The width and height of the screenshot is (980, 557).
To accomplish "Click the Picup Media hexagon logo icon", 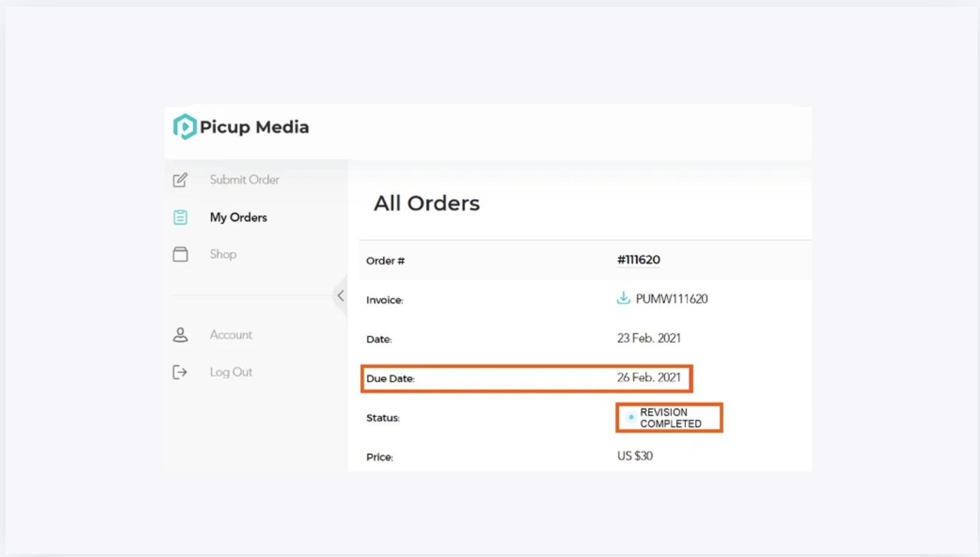I will [x=184, y=127].
